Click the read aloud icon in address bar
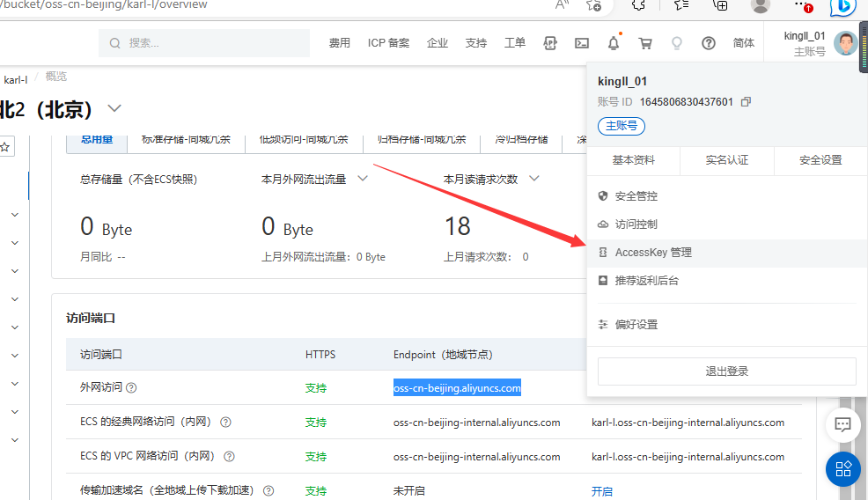Image resolution: width=868 pixels, height=500 pixels. click(x=562, y=5)
